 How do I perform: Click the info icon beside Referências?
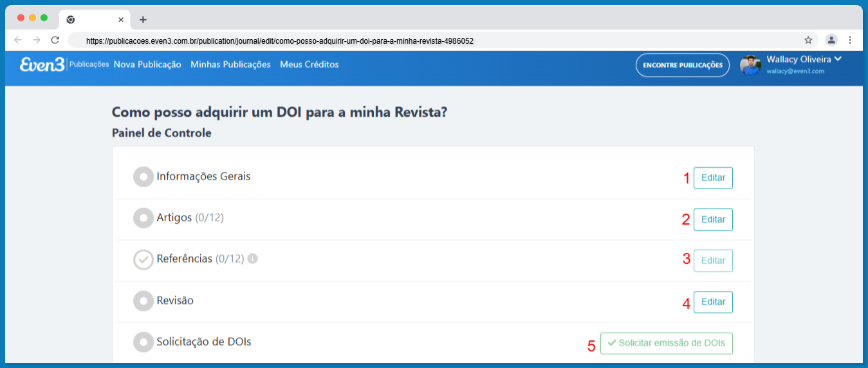click(253, 259)
